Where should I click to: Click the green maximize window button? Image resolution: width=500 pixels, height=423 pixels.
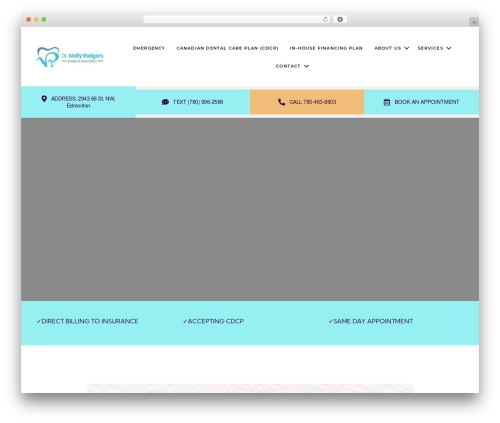pos(44,20)
